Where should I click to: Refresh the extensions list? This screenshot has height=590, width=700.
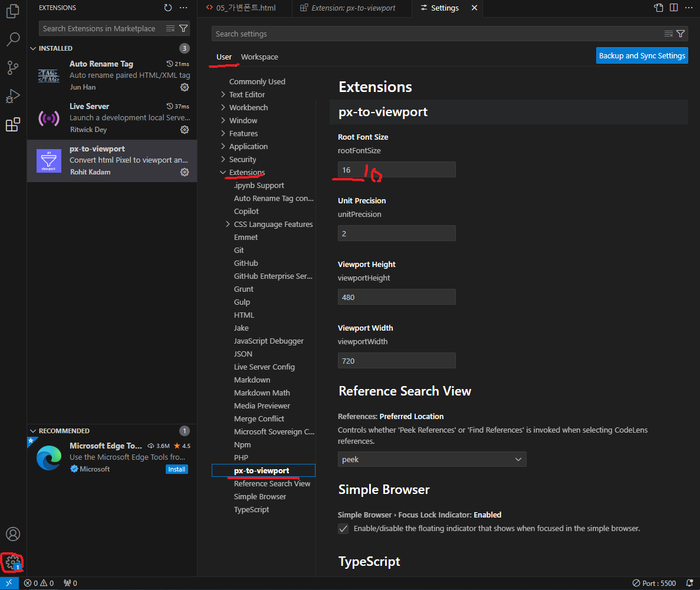(x=168, y=8)
